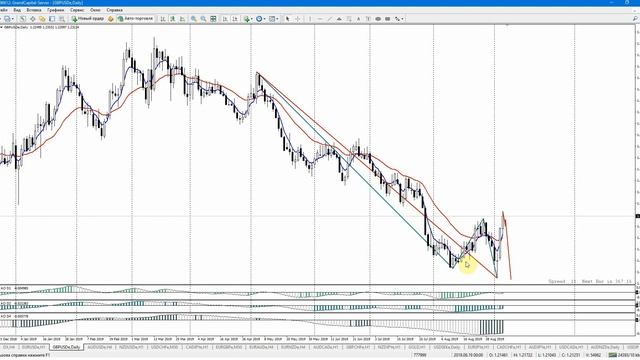Switch to the CADJPYx,H1 chart tab
Screen dimensions: 640x360
pos(198,347)
